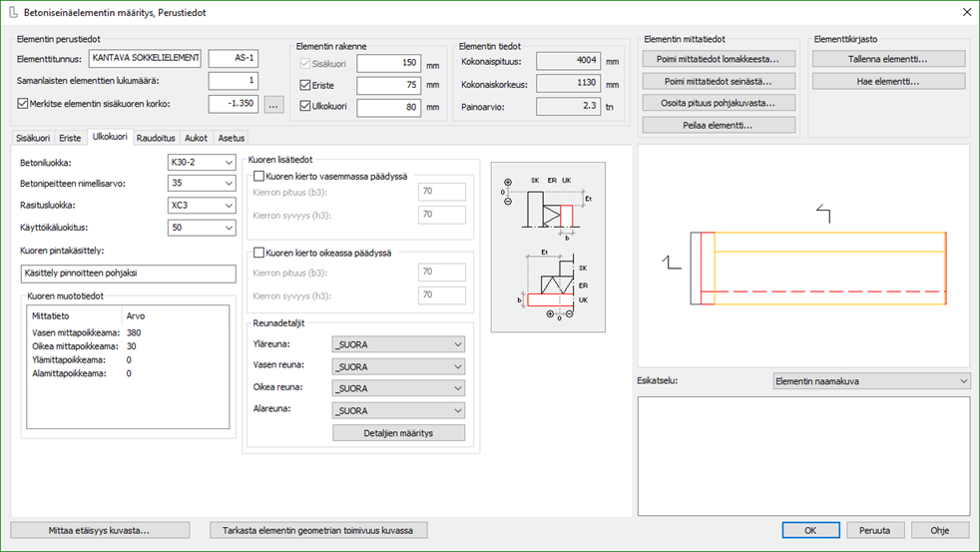This screenshot has width=980, height=552.
Task: Click the Tallenna elementti button
Action: click(x=889, y=59)
